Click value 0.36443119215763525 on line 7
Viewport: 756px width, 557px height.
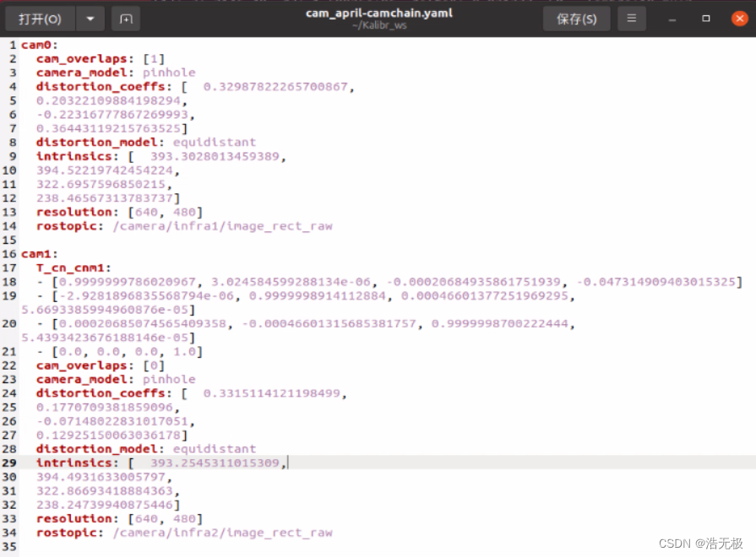pyautogui.click(x=108, y=128)
